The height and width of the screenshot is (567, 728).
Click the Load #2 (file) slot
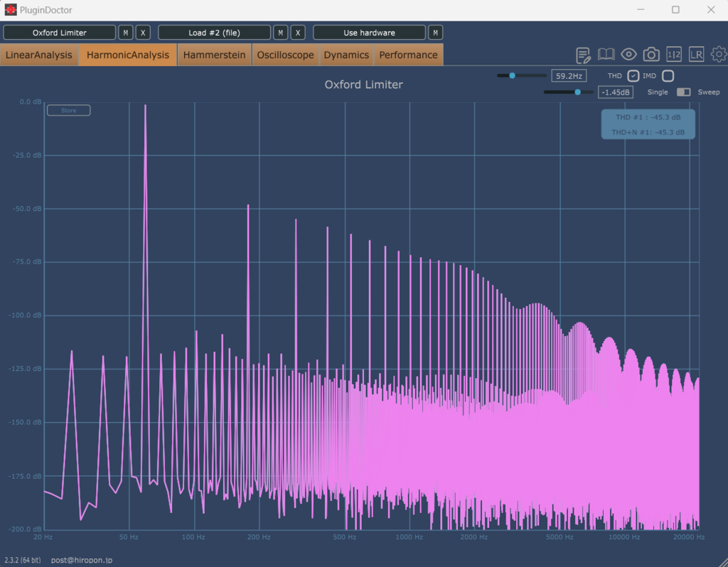pos(215,33)
